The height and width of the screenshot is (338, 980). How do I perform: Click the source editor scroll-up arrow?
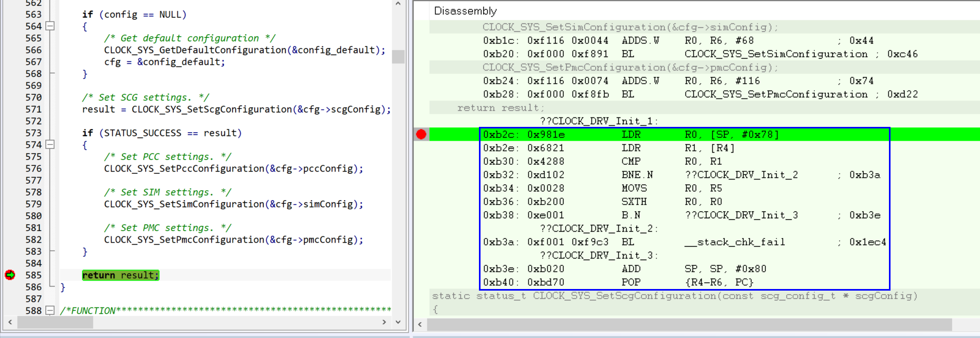point(398,4)
